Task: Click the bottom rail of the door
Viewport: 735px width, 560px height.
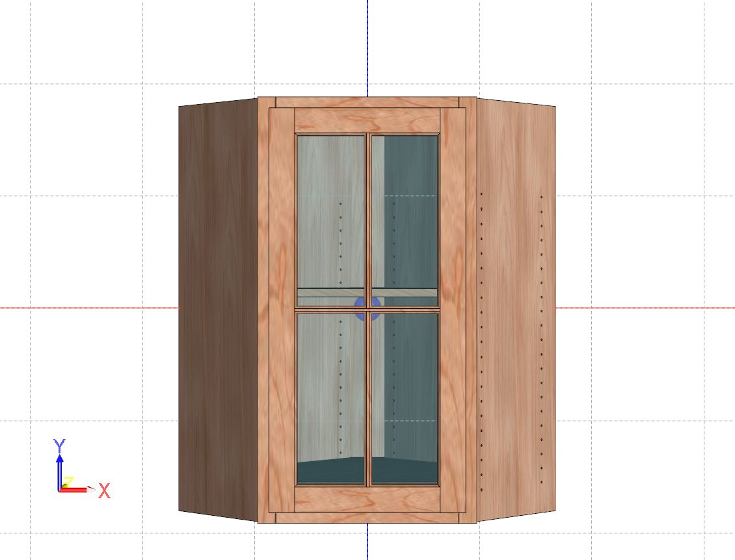Action: [x=367, y=499]
